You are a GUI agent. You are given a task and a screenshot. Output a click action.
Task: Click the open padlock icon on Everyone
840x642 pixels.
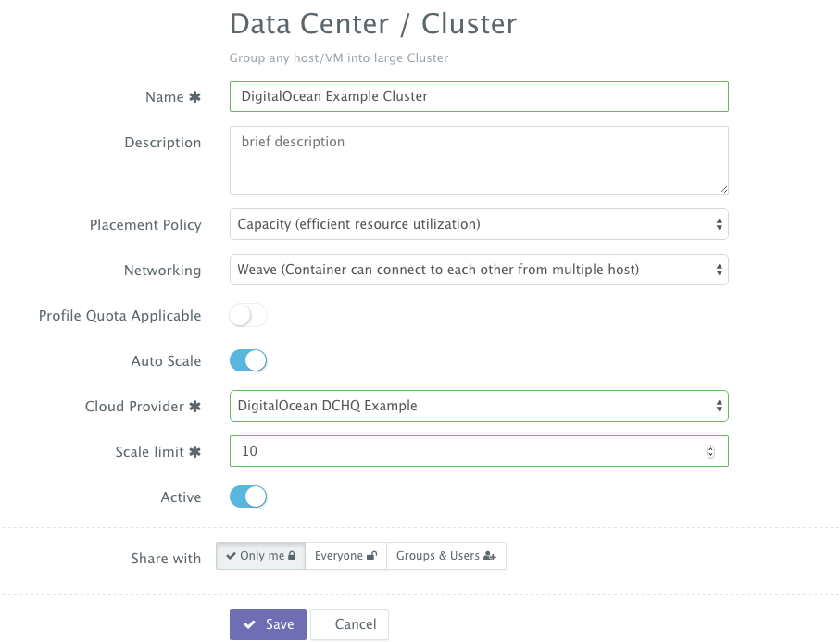[371, 555]
